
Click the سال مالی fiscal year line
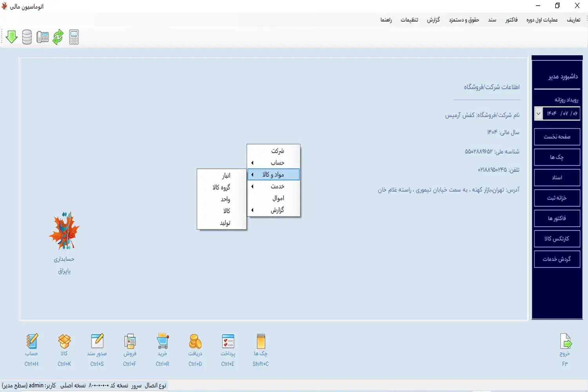[503, 132]
